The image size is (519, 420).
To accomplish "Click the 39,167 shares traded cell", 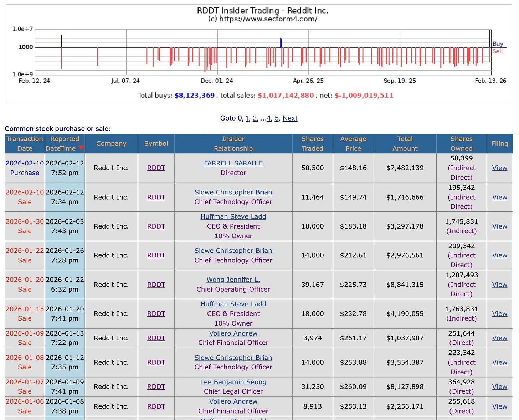I will click(313, 285).
